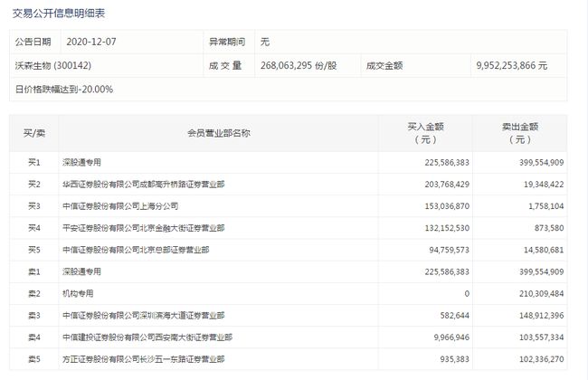Screen dimensions: 588x380
Task: Click the 买/卖 column header
Action: pyautogui.click(x=34, y=133)
